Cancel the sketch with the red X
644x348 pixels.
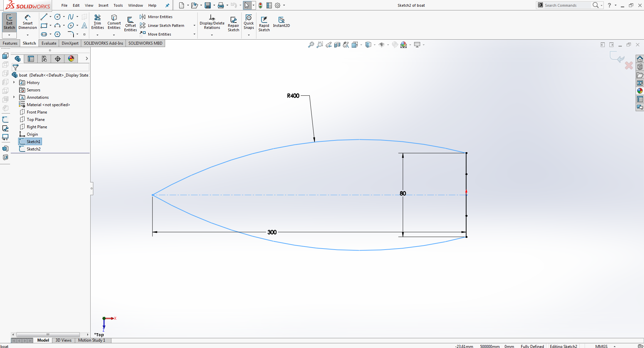[x=629, y=66]
